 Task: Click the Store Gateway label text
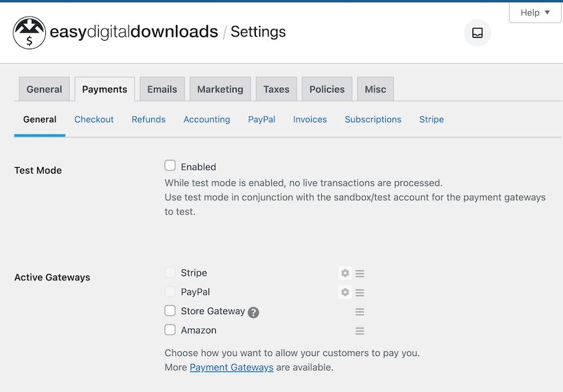click(x=213, y=311)
